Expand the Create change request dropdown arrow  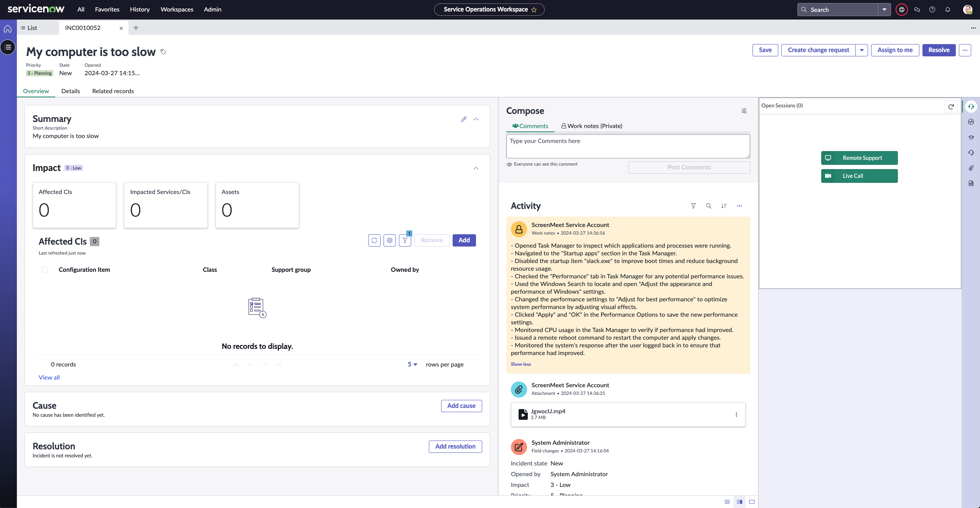pos(862,50)
